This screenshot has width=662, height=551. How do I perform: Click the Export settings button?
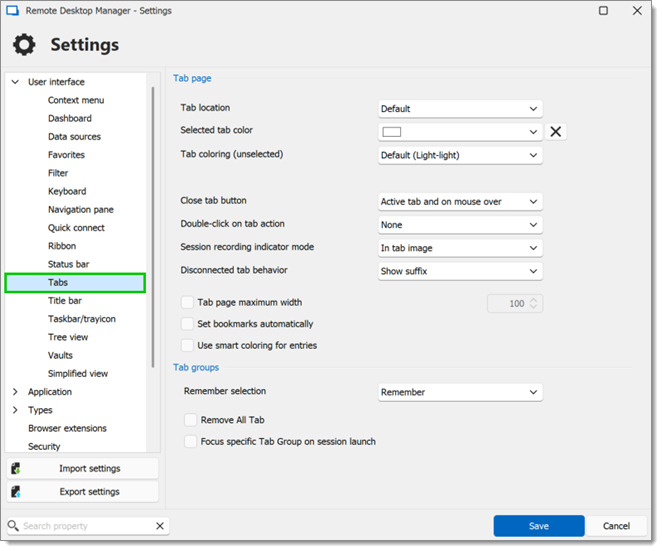pyautogui.click(x=83, y=492)
